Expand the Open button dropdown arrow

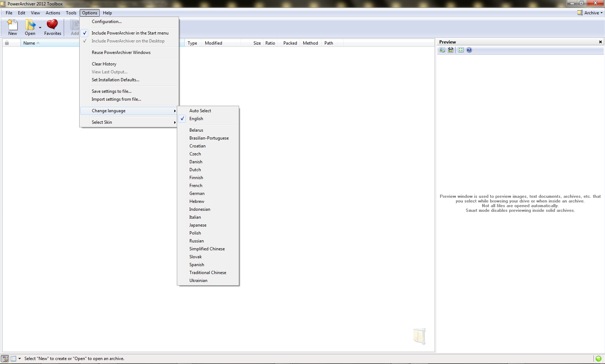point(40,28)
